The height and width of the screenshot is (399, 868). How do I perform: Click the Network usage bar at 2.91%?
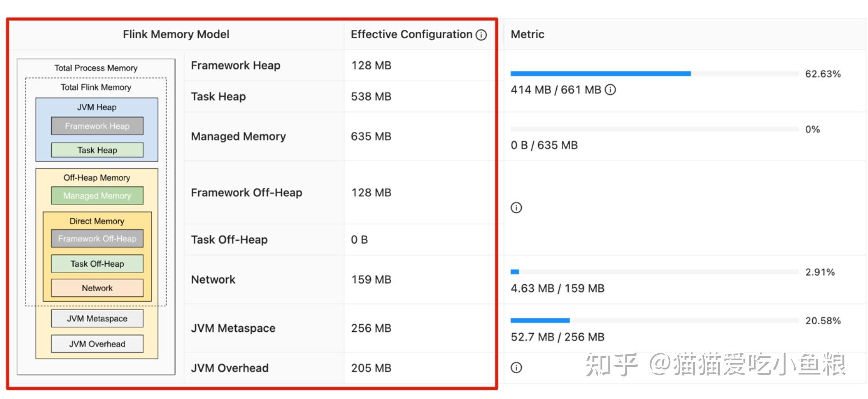(x=654, y=272)
